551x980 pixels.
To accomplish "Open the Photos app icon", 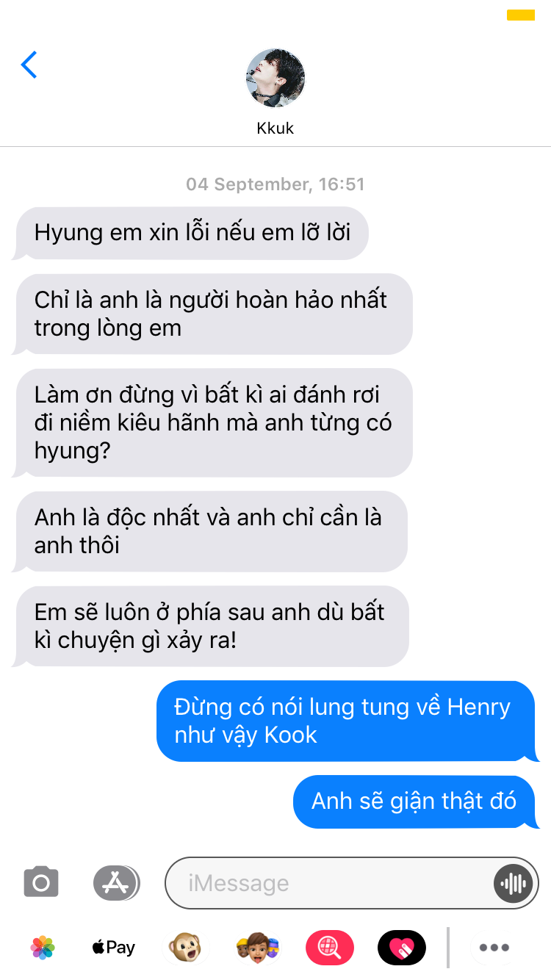I will (x=43, y=948).
